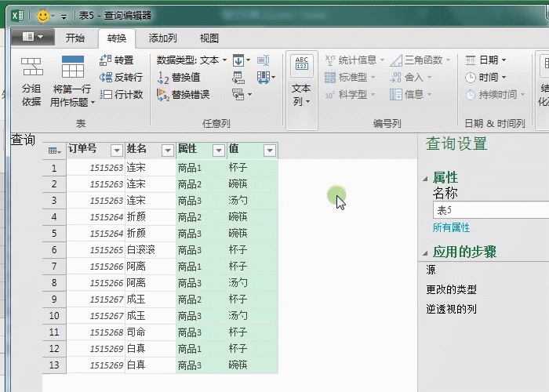Open filter dropdown on 姓名 column
Screen dimensions: 549x392
167,150
